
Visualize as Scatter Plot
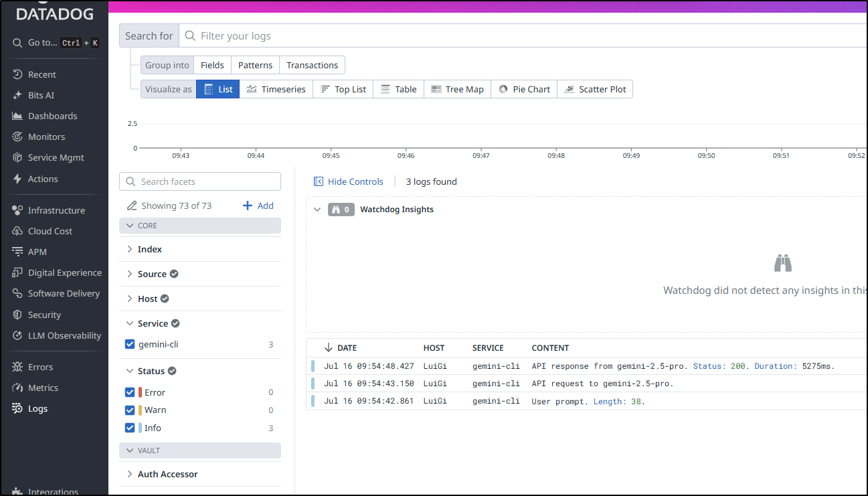pos(595,89)
